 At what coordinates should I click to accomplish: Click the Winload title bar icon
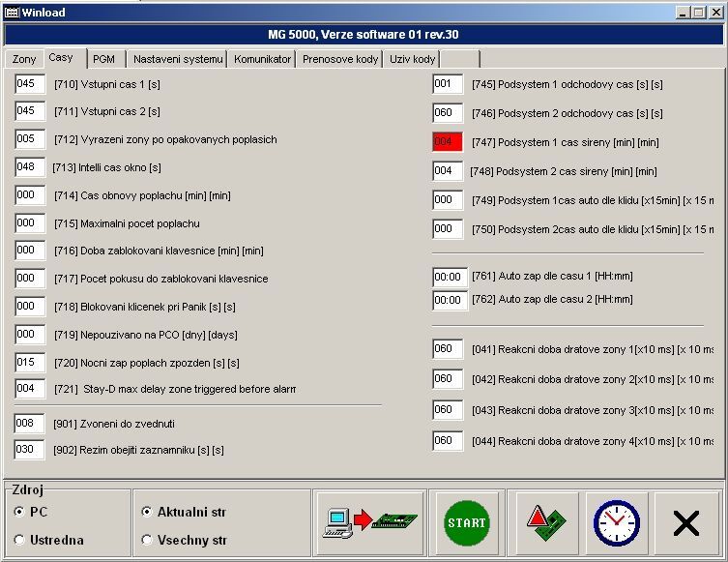pos(12,12)
